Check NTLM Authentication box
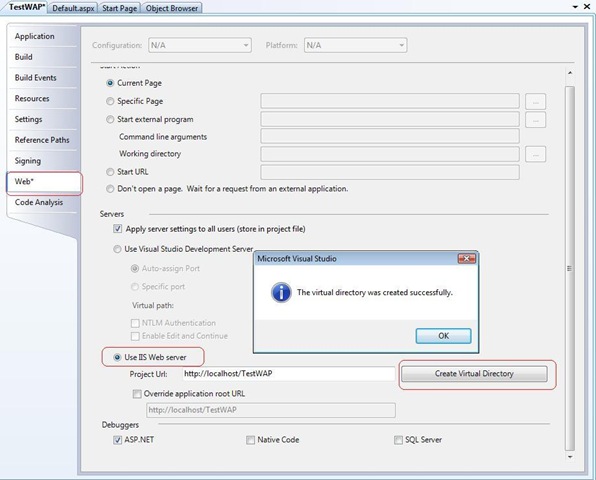The width and height of the screenshot is (596, 480). pos(135,323)
